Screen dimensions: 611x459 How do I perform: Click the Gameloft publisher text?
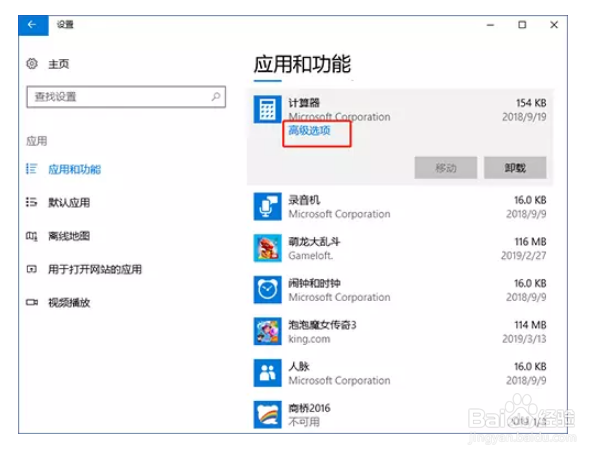point(311,256)
